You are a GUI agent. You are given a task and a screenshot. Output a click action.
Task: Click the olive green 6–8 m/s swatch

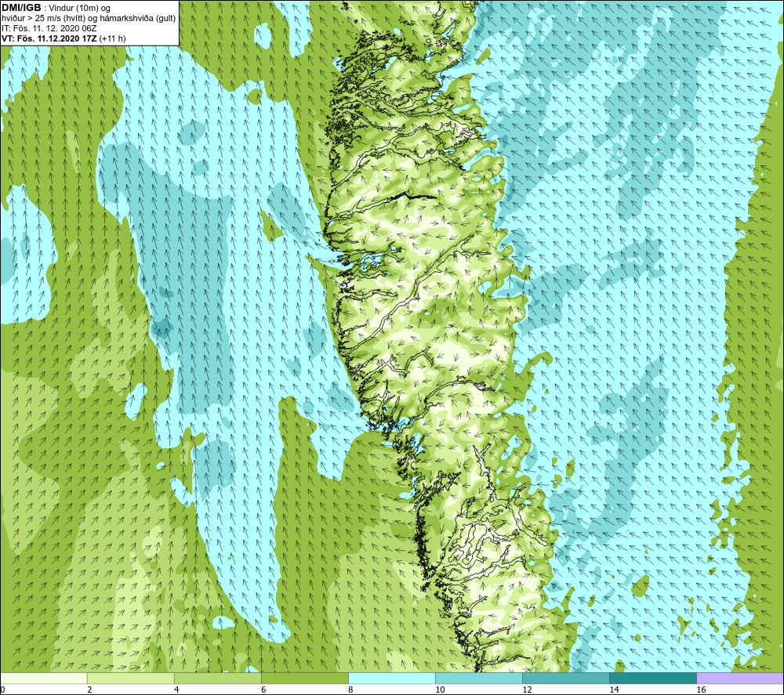305,678
